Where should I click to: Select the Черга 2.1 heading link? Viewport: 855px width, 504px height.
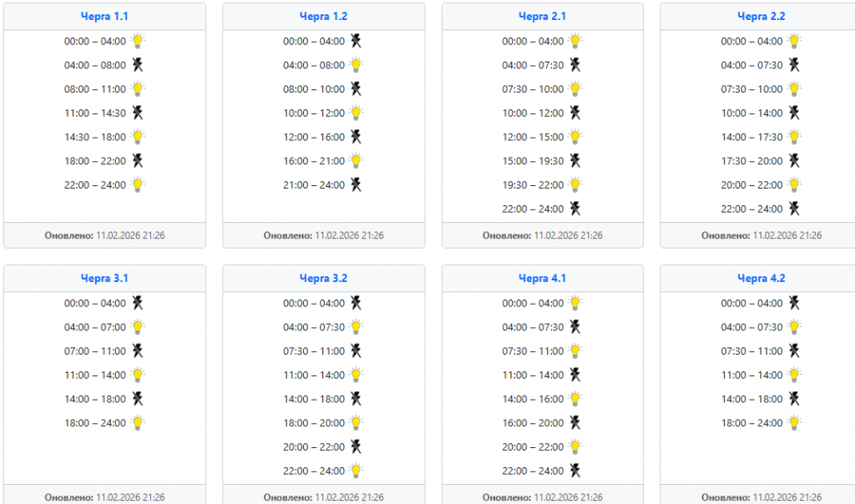[x=542, y=17]
